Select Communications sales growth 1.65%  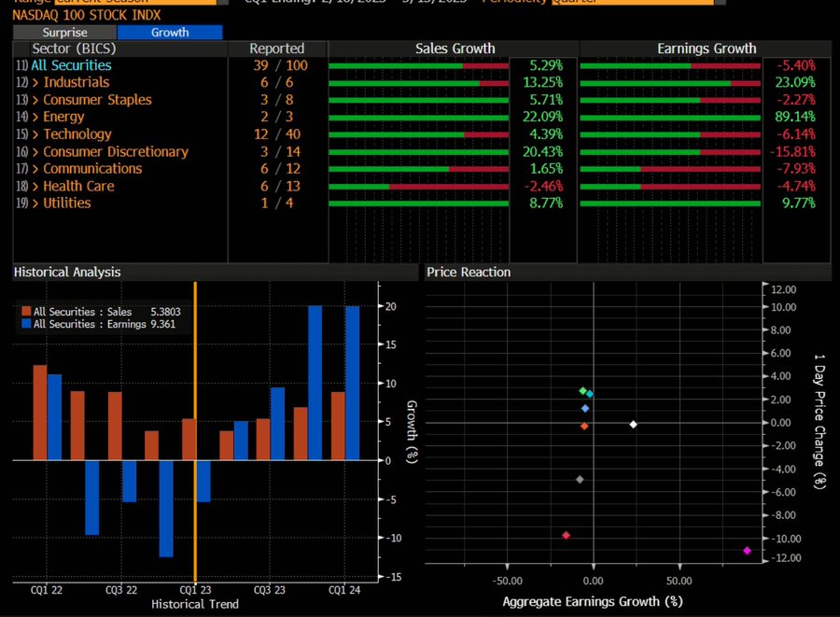[546, 169]
